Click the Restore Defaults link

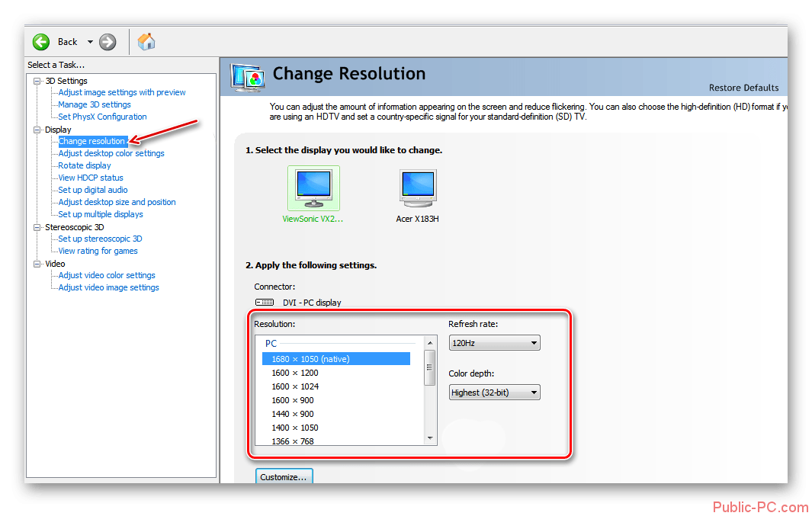(x=743, y=88)
